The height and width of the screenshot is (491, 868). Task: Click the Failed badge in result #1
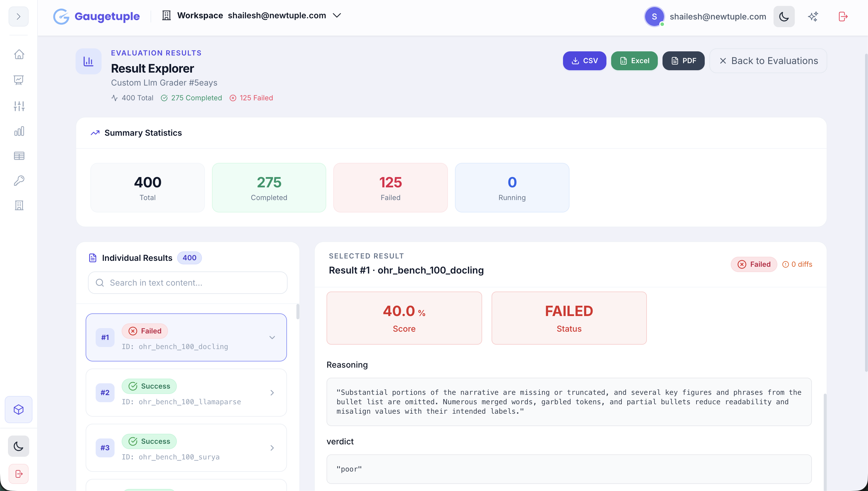click(145, 331)
